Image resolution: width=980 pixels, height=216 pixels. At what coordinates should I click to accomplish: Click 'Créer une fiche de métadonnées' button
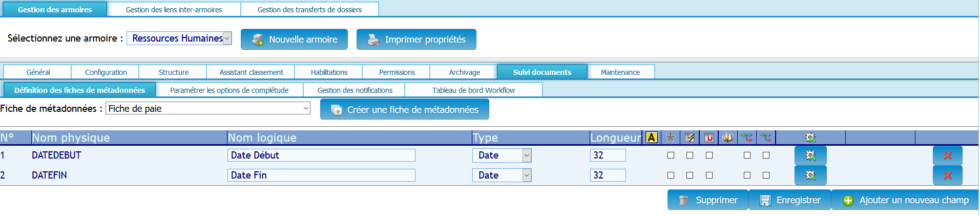405,110
